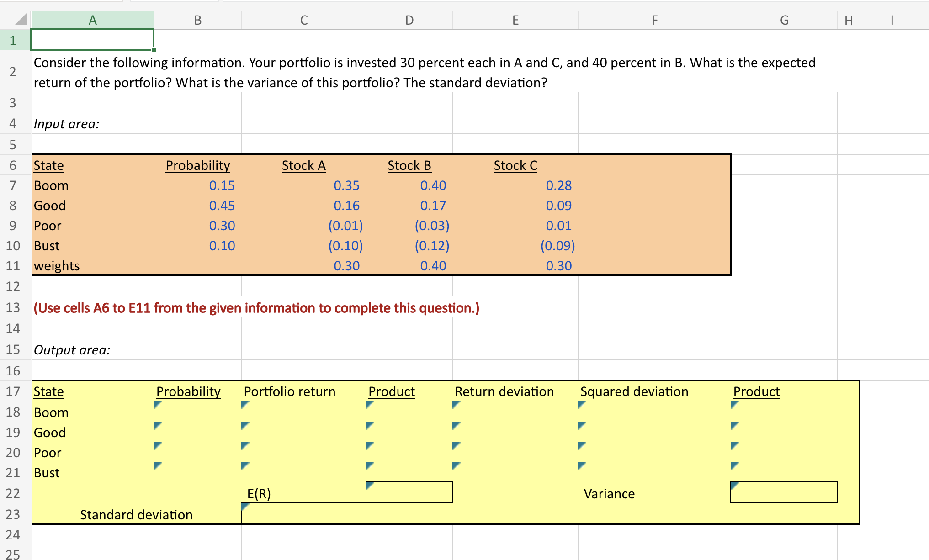Click the Return deviation header cell
Image resolution: width=929 pixels, height=560 pixels.
(504, 391)
